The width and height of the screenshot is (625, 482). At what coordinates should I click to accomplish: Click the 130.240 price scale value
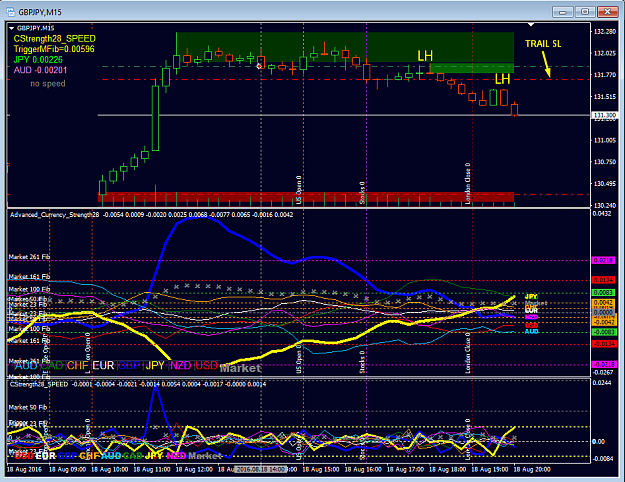(x=605, y=205)
